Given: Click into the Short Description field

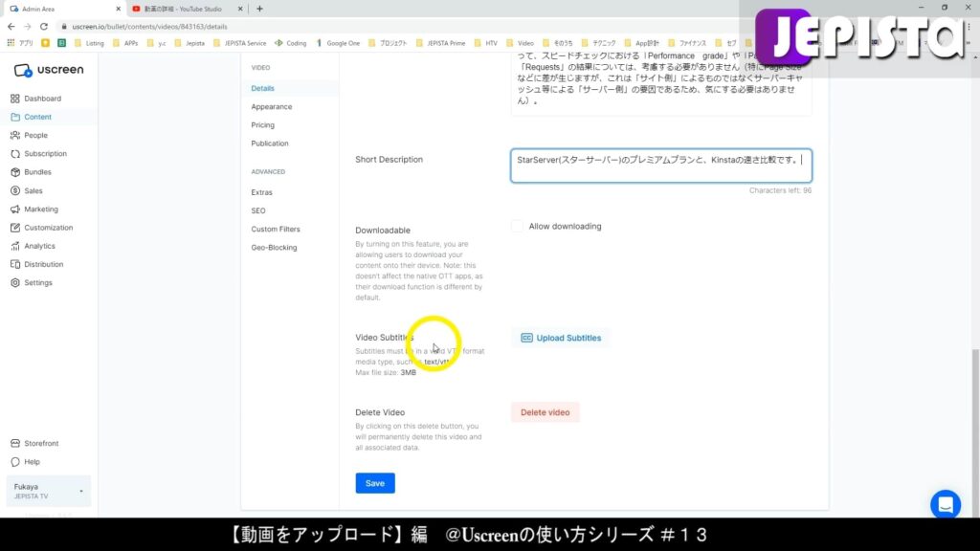Looking at the screenshot, I should click(661, 165).
